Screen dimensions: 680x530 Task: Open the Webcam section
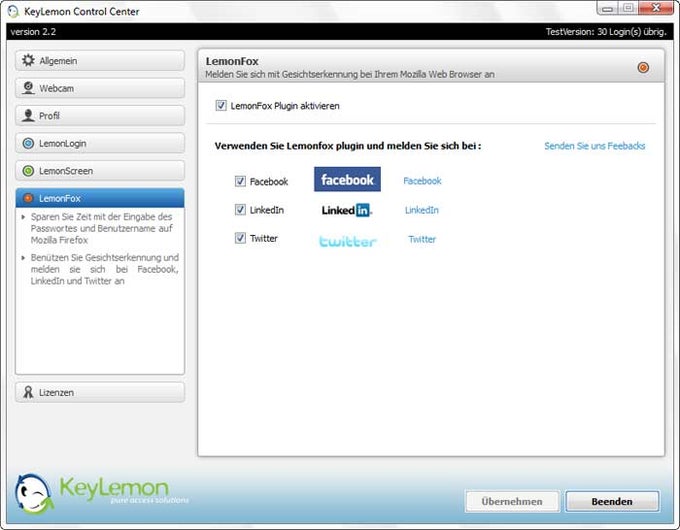point(100,88)
